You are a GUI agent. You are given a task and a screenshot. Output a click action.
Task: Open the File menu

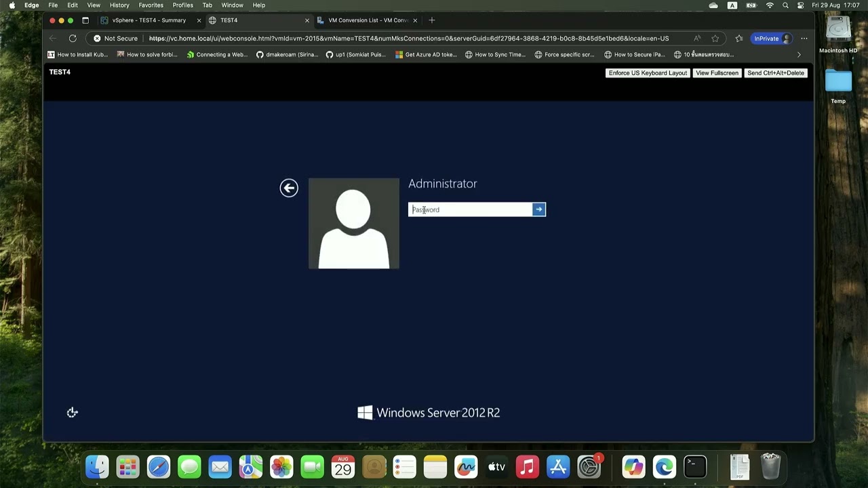click(x=53, y=5)
